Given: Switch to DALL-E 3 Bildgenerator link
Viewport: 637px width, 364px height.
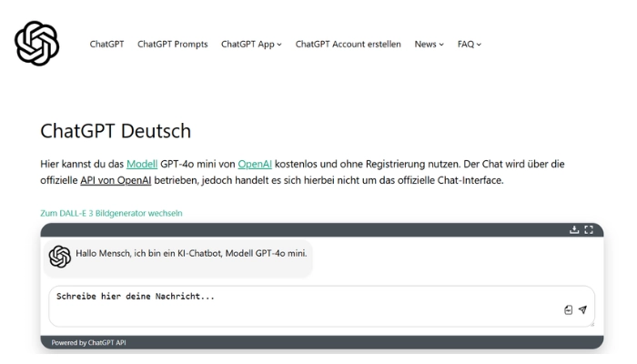Looking at the screenshot, I should click(111, 213).
